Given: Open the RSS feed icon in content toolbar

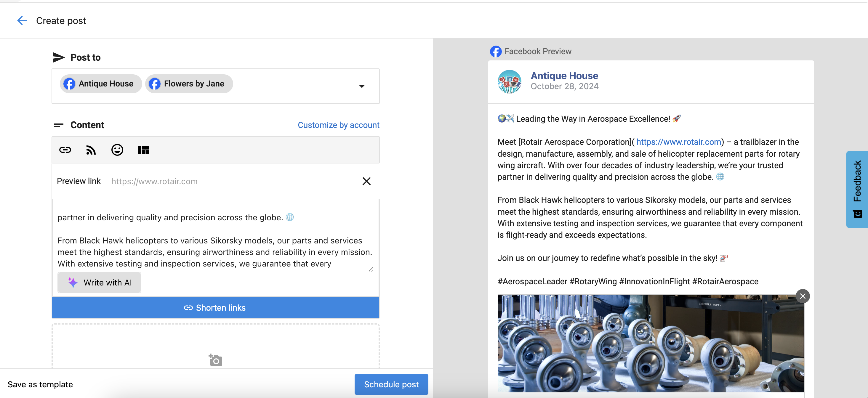Looking at the screenshot, I should pyautogui.click(x=91, y=150).
